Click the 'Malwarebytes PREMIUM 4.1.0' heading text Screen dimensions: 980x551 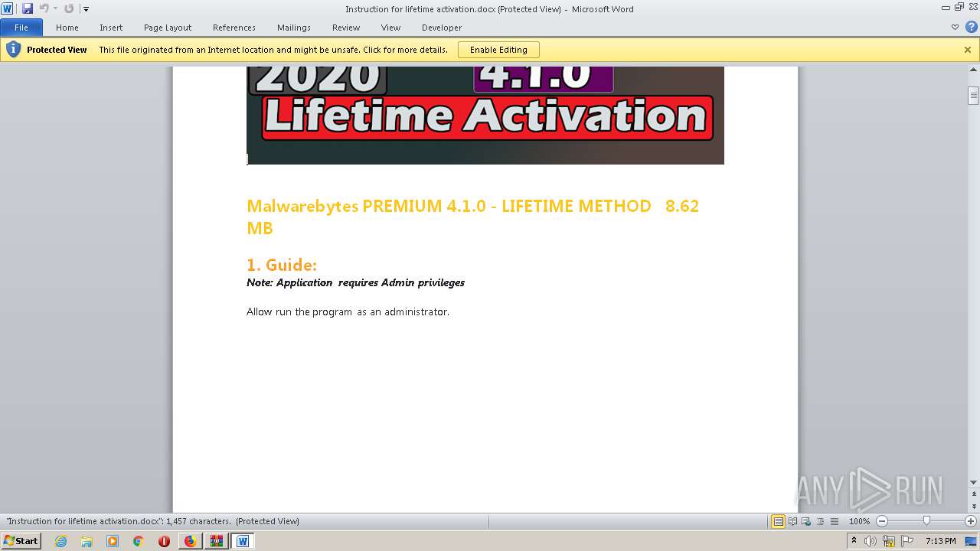coord(366,206)
